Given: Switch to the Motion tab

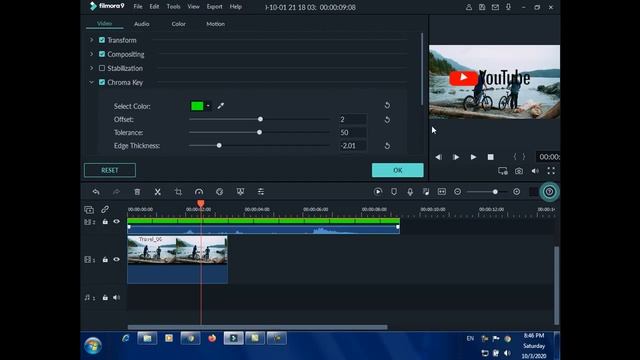Looking at the screenshot, I should pyautogui.click(x=216, y=24).
